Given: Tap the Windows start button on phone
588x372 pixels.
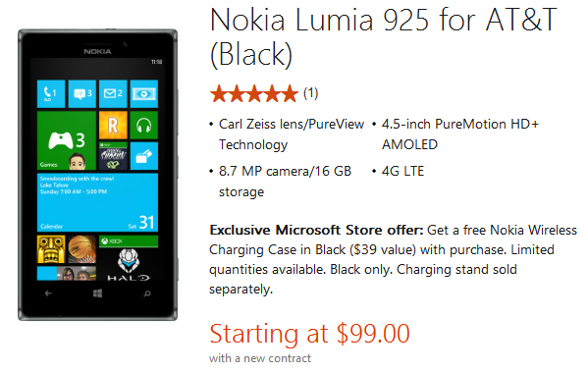Looking at the screenshot, I should 97,293.
